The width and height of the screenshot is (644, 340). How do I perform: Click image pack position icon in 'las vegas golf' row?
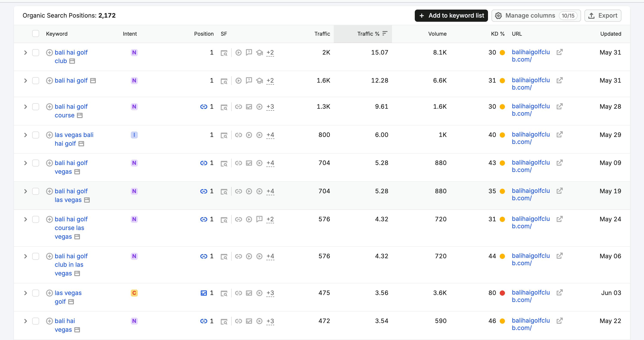tap(204, 293)
